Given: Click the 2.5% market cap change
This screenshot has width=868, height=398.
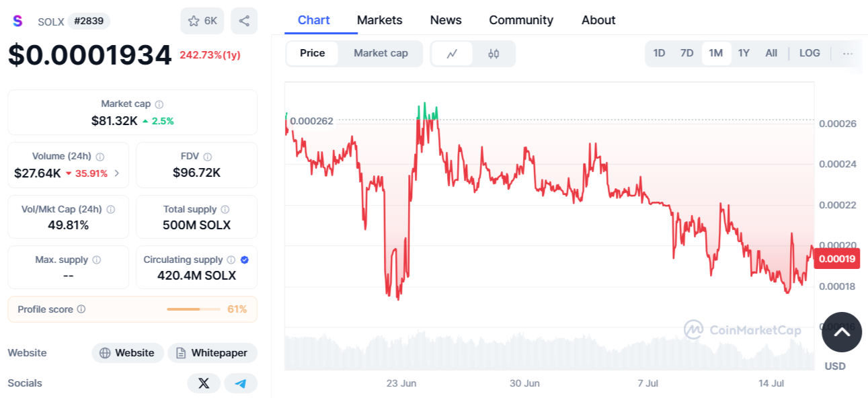Looking at the screenshot, I should pyautogui.click(x=158, y=121).
